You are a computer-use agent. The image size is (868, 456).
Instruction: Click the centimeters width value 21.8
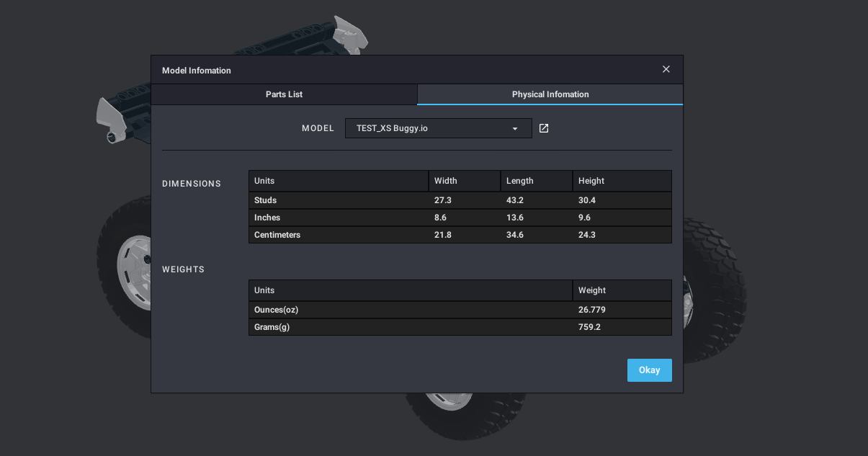coord(443,235)
